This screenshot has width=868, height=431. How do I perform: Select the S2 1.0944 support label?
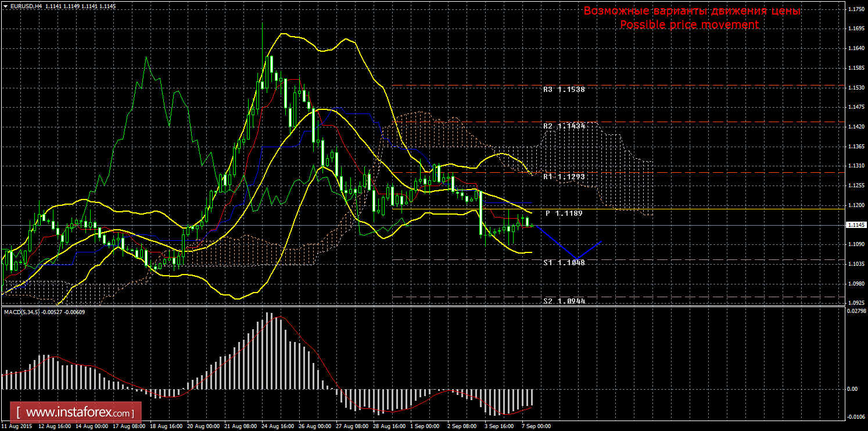click(564, 301)
